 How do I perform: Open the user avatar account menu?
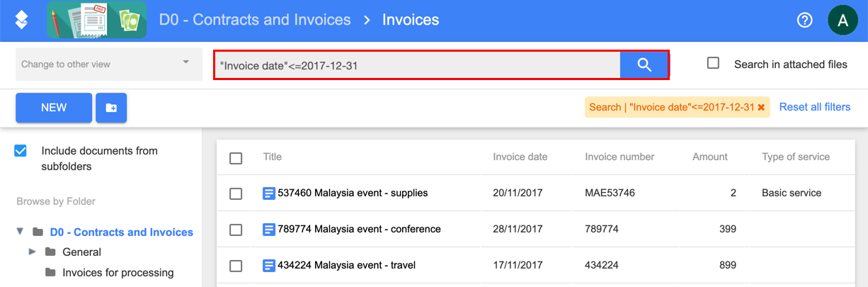(x=843, y=20)
